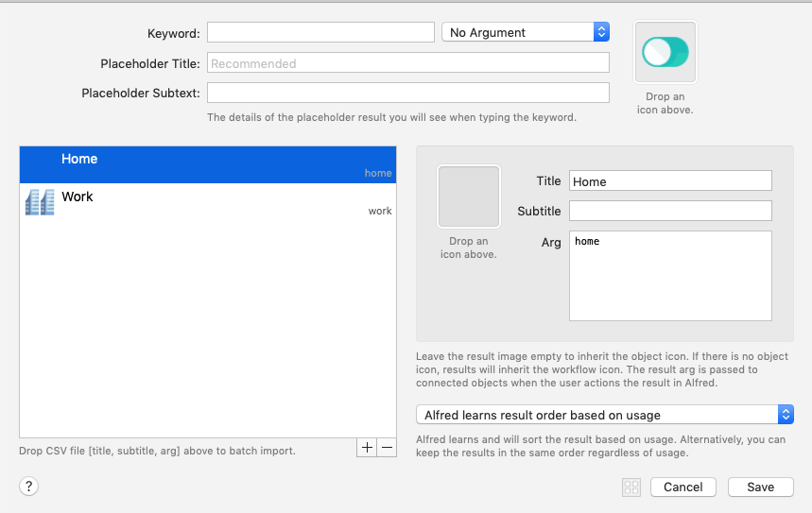Open help with question mark button
The height and width of the screenshot is (513, 812).
tap(29, 487)
